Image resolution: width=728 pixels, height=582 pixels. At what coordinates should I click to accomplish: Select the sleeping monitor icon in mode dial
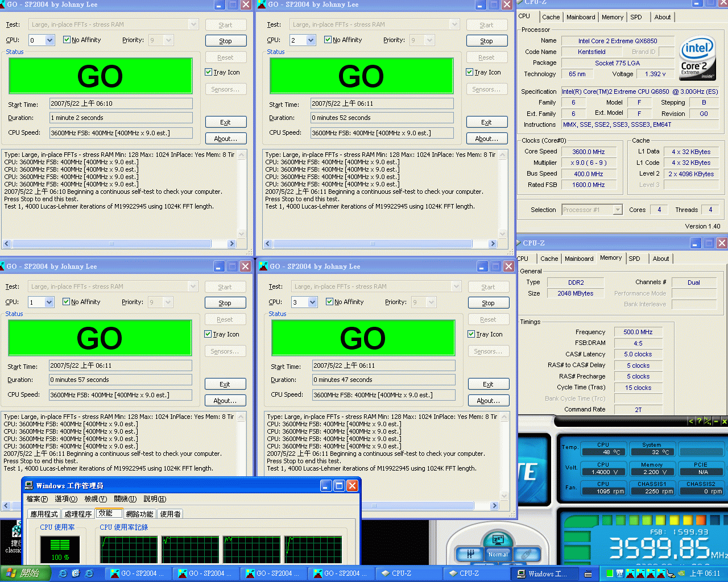pos(498,539)
